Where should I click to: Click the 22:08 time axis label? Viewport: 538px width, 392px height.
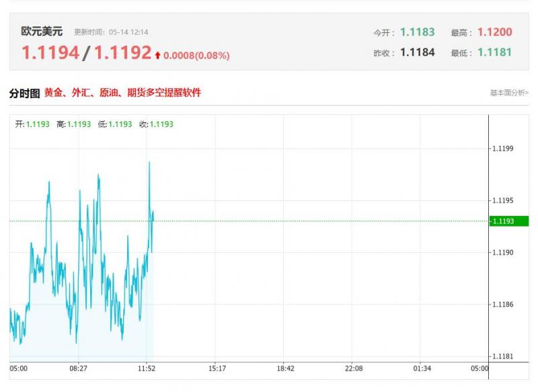[x=354, y=368]
